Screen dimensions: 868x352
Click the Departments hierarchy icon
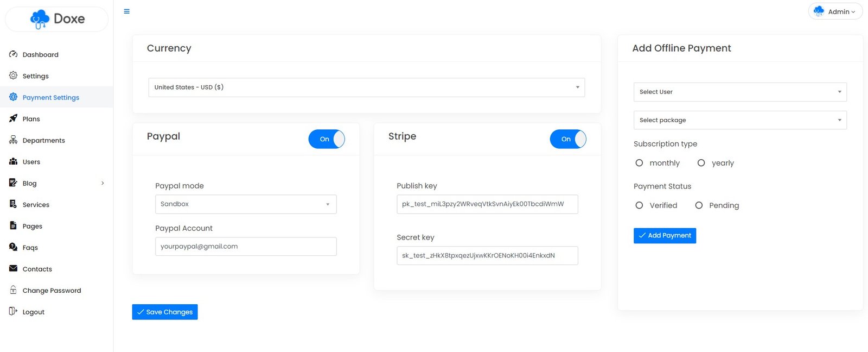[13, 140]
